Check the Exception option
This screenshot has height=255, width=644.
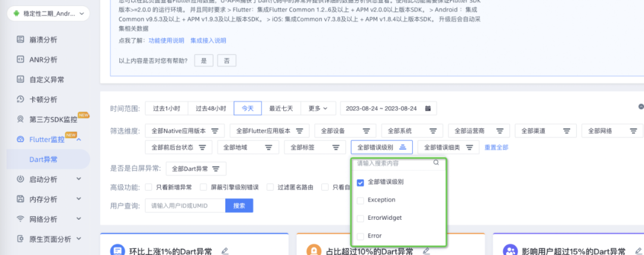point(361,201)
